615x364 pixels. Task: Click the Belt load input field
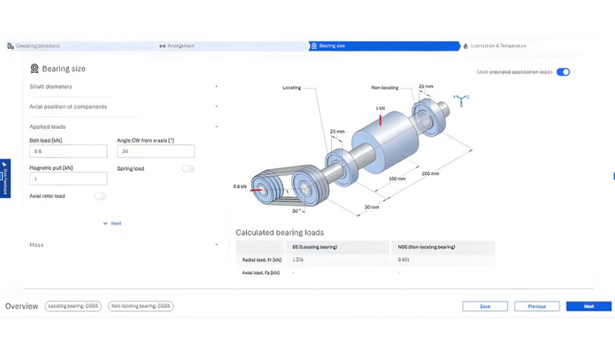pos(68,152)
